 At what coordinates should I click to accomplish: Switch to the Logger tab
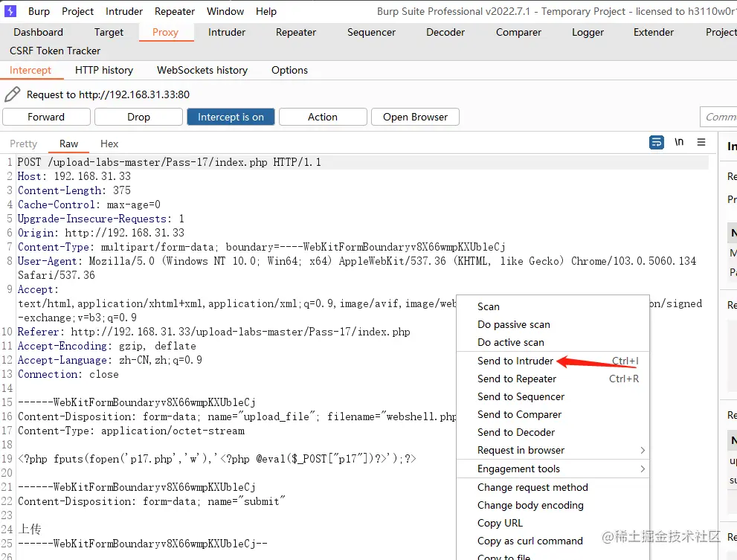[x=588, y=32]
